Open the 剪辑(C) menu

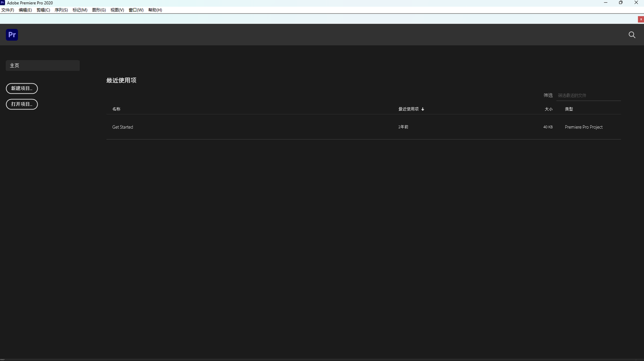click(x=43, y=10)
